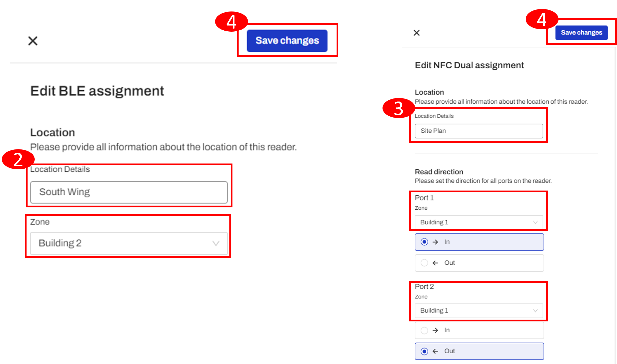
Task: Close the Edit NFC Dual assignment panel
Action: [416, 33]
